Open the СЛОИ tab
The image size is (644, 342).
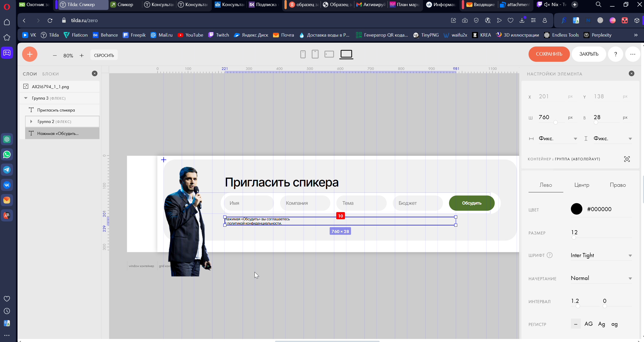(x=30, y=74)
